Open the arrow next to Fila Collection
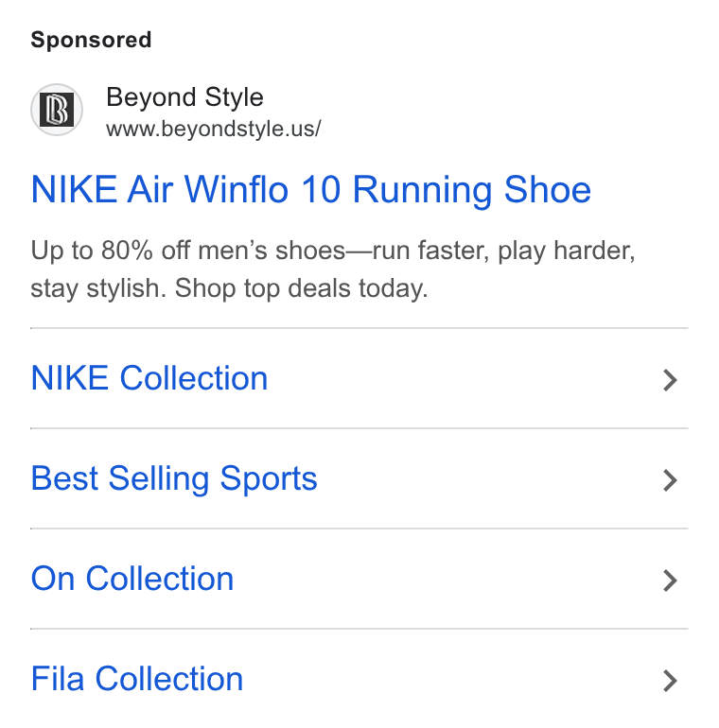The width and height of the screenshot is (719, 728). pos(670,681)
